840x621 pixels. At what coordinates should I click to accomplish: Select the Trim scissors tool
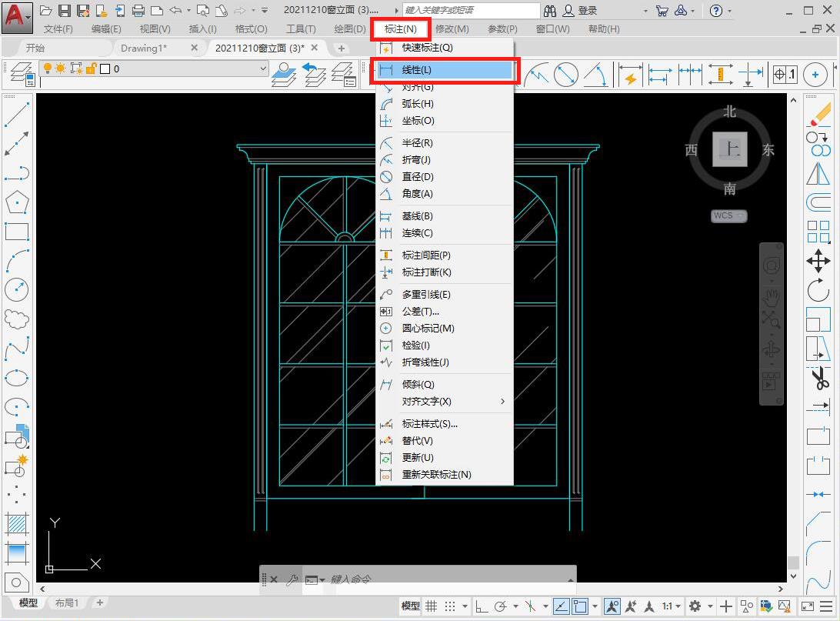pyautogui.click(x=818, y=379)
